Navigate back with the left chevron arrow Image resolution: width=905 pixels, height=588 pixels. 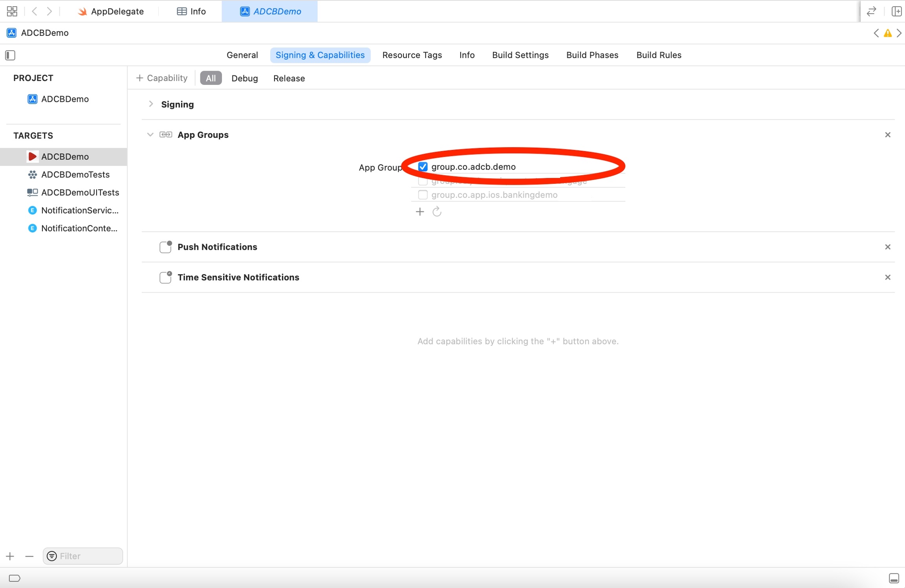35,11
